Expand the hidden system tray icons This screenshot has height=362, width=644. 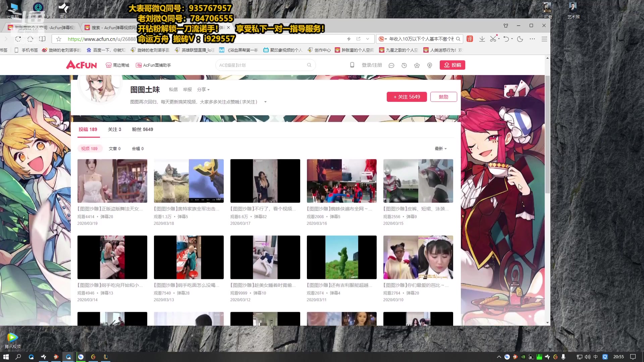(499, 357)
